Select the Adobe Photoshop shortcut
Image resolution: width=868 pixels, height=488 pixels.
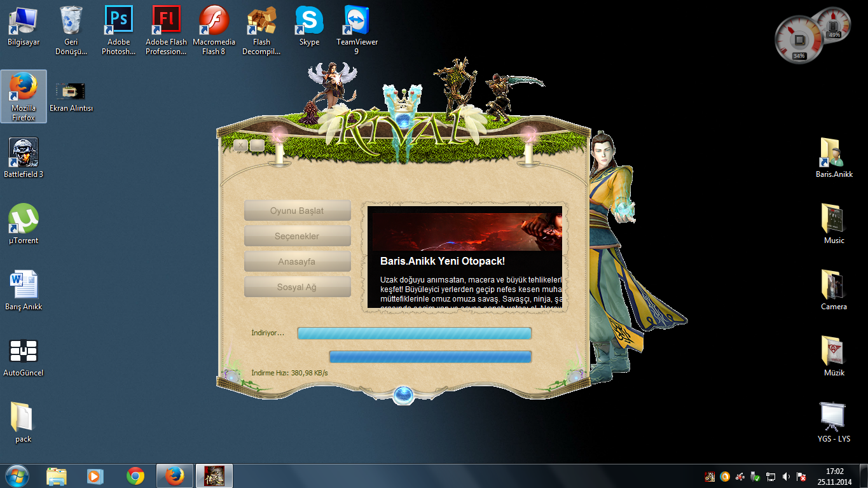click(118, 31)
